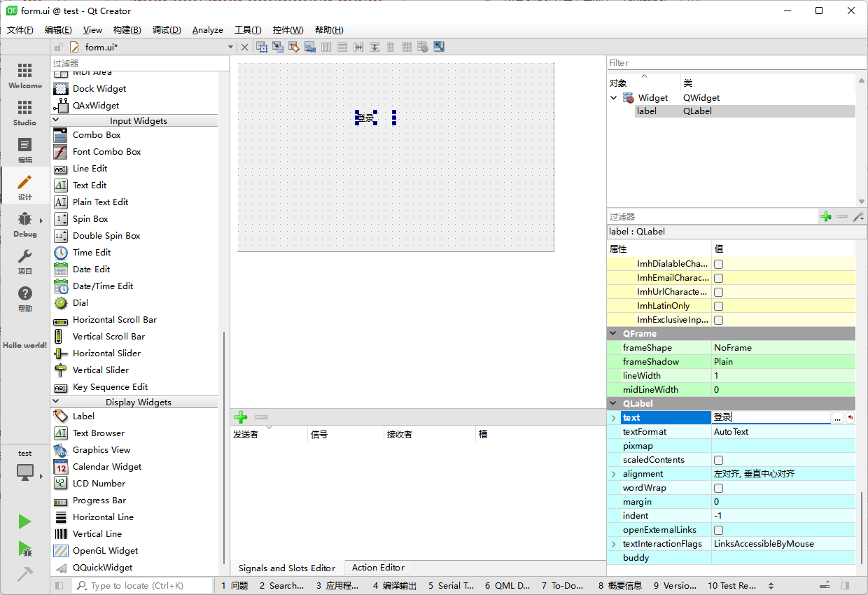Click the green Run button
Viewport: 868px width, 595px height.
coord(25,521)
